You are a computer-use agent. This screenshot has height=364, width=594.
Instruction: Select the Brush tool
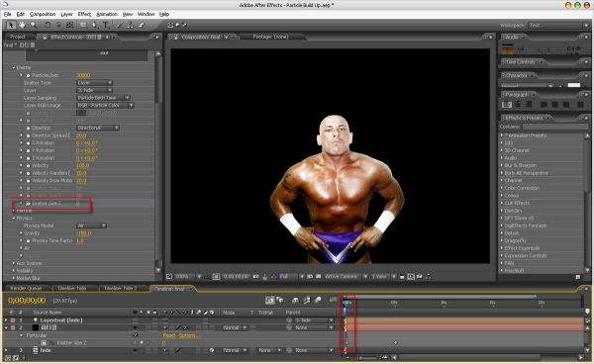(x=119, y=25)
